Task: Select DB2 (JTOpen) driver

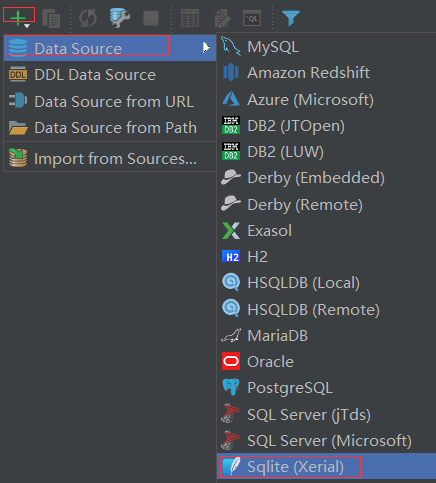Action: click(x=326, y=126)
